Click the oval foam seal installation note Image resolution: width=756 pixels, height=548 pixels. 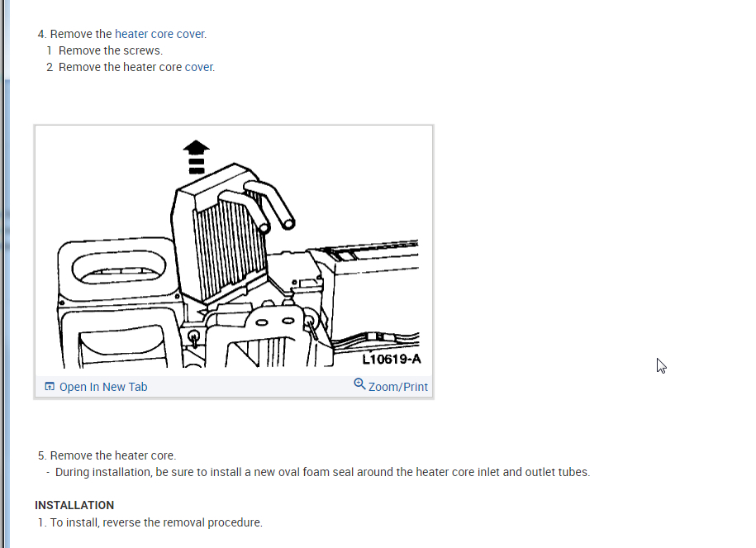click(322, 472)
